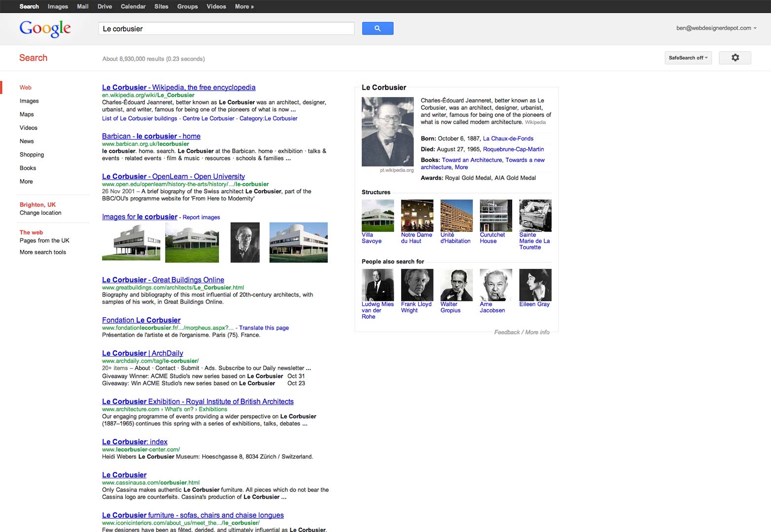Open the More menu in top bar
771x532 pixels.
click(x=244, y=6)
